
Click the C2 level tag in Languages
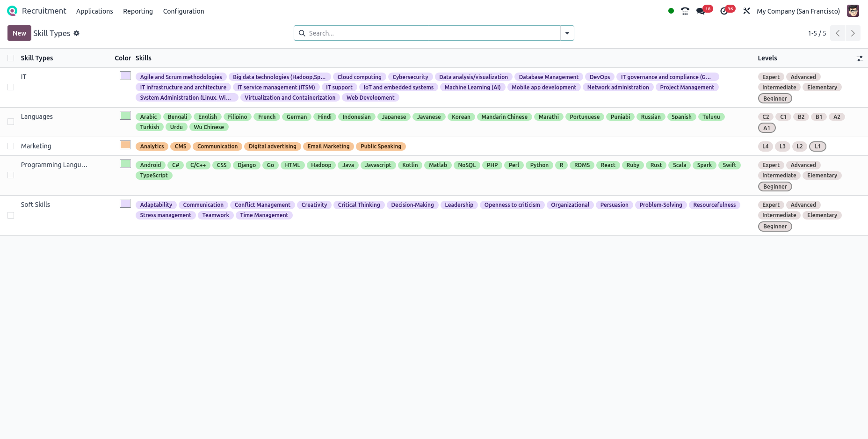tap(766, 117)
